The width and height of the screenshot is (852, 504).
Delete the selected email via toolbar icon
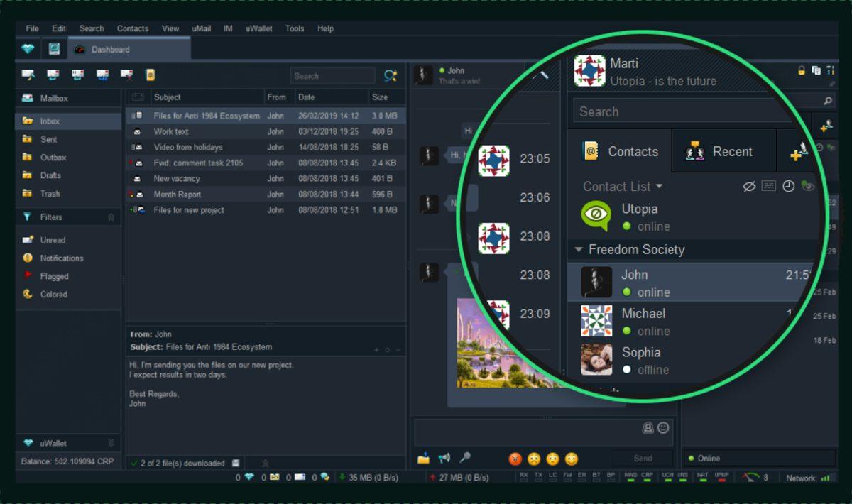(125, 75)
